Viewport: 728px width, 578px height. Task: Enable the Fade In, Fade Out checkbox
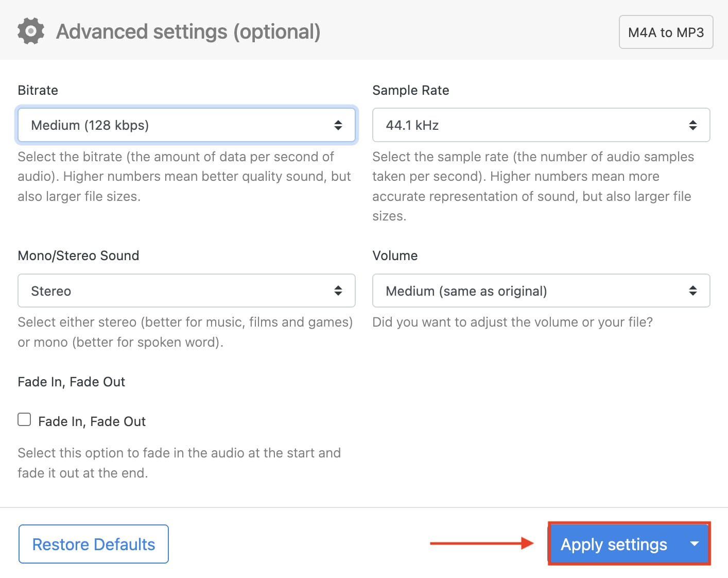(x=24, y=419)
